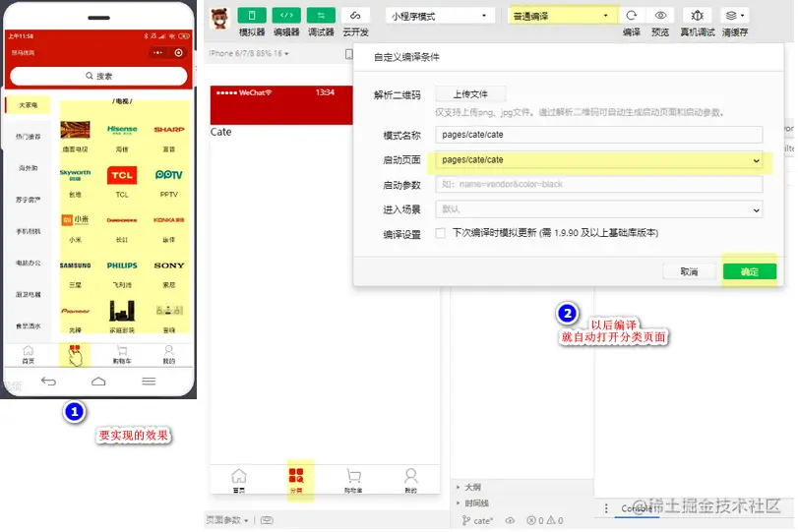Open the three-dot menu beside Console

click(605, 508)
